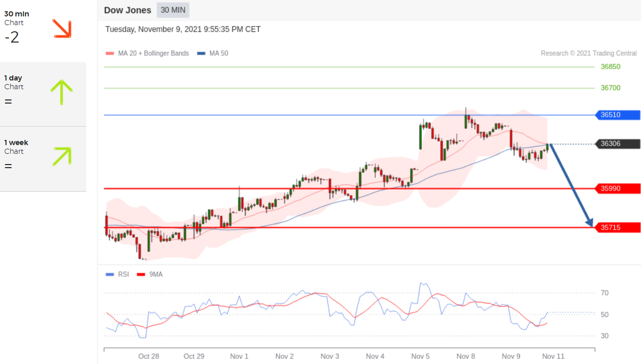The height and width of the screenshot is (364, 641).
Task: Click the MA 50 legend swatch
Action: [201, 53]
